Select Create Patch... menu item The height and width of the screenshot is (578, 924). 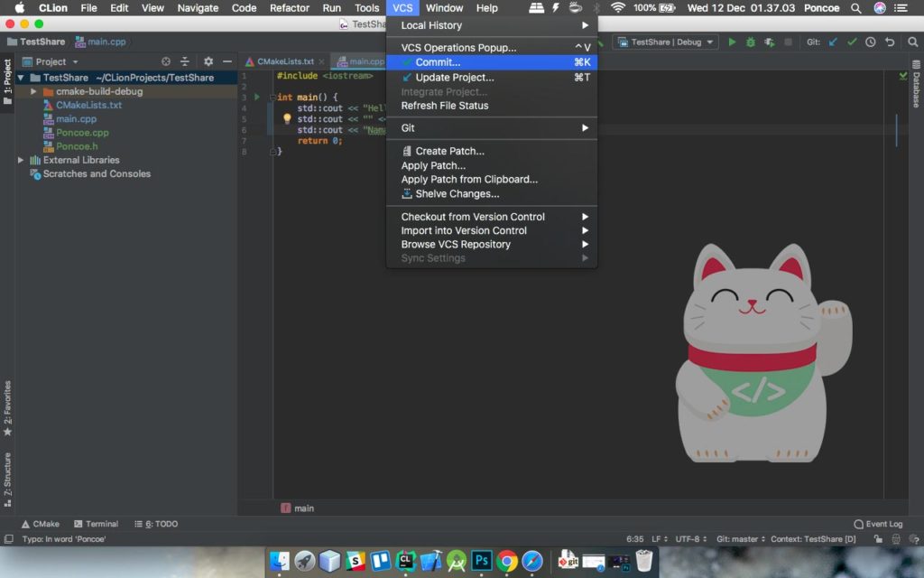tap(492, 151)
